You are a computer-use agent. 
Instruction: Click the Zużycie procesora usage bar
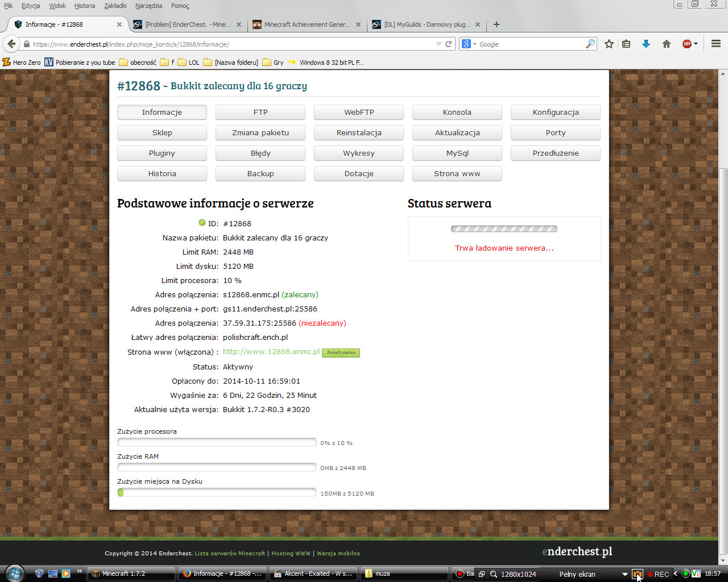coord(217,442)
